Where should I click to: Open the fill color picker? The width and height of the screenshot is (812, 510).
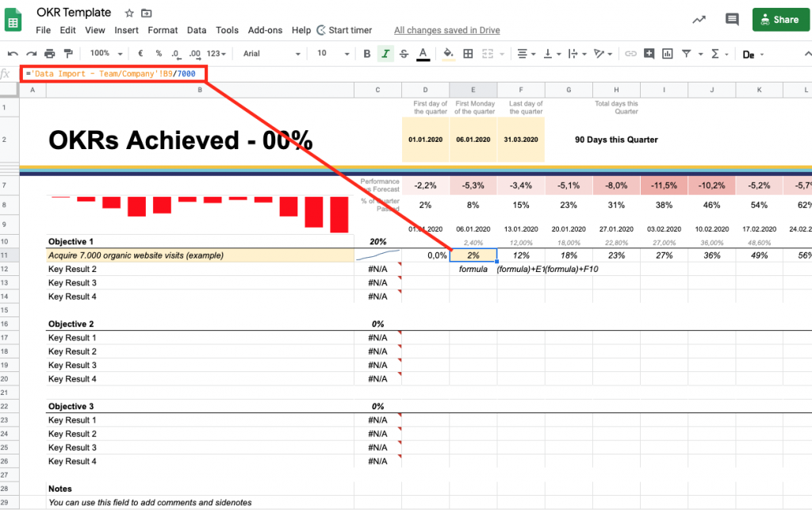(448, 53)
